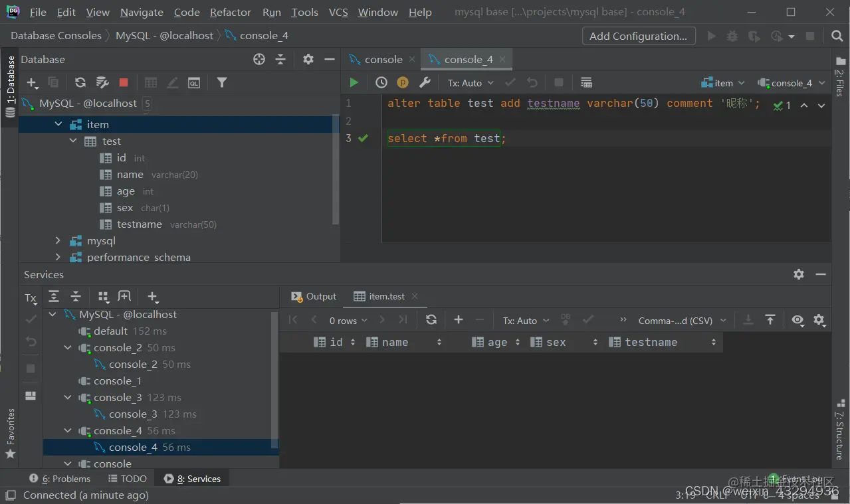Screen dimensions: 850x504
Task: Click Database Consoles breadcrumb
Action: tap(56, 36)
